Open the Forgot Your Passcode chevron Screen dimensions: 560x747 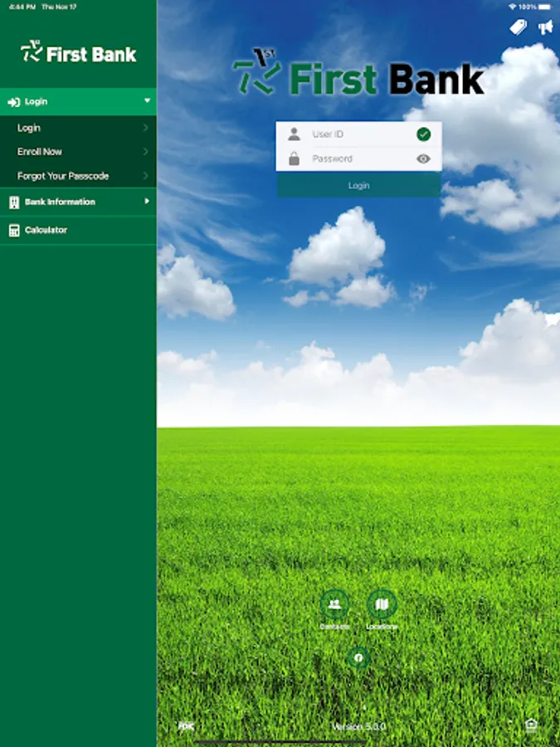tap(145, 176)
